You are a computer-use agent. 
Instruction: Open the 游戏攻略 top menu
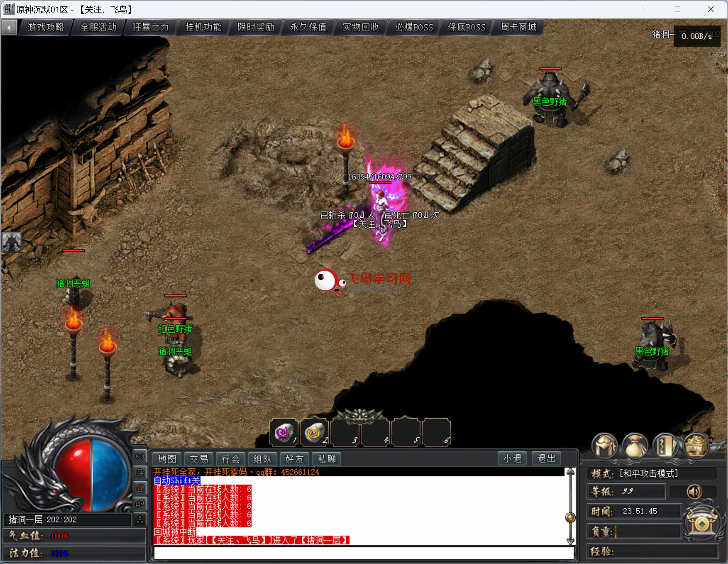pyautogui.click(x=46, y=27)
